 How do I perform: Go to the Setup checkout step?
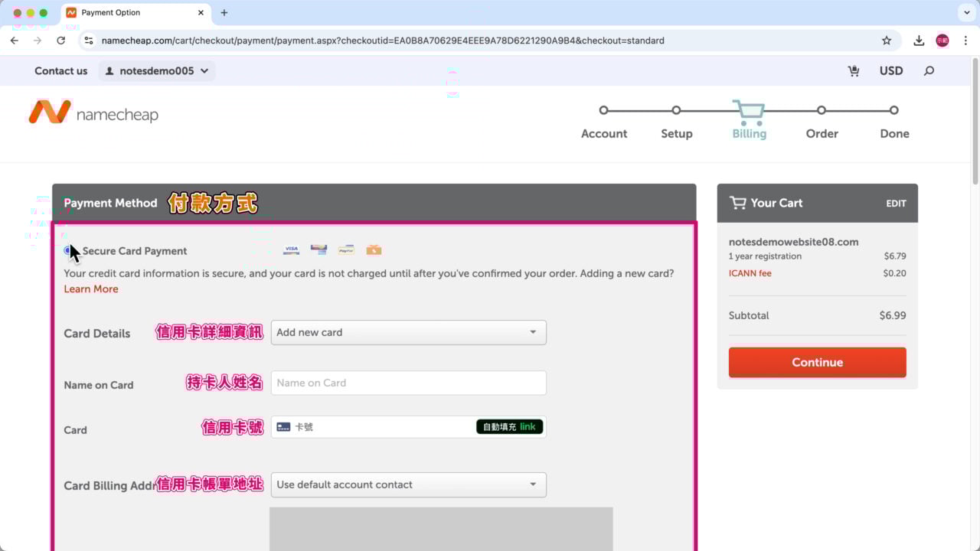click(x=676, y=122)
